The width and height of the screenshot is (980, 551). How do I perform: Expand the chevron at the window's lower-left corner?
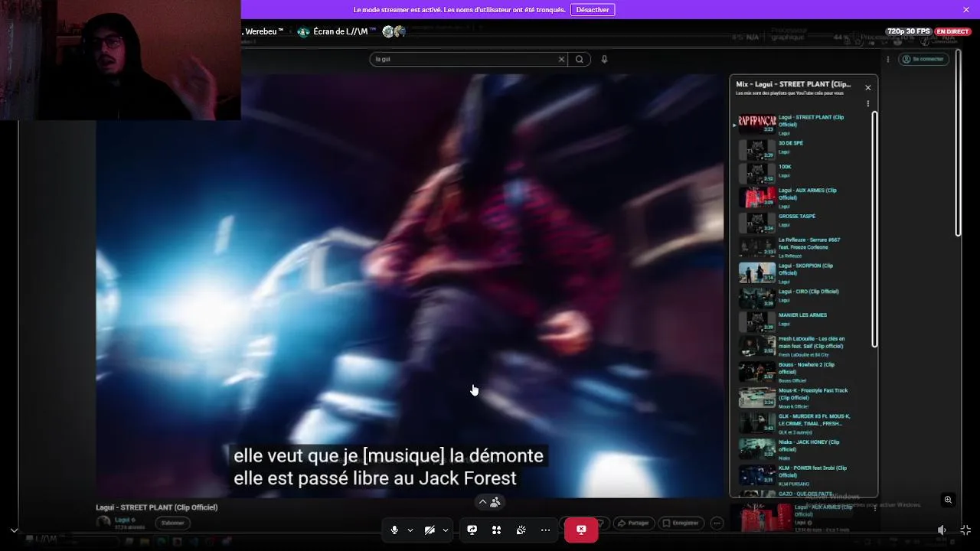point(14,530)
